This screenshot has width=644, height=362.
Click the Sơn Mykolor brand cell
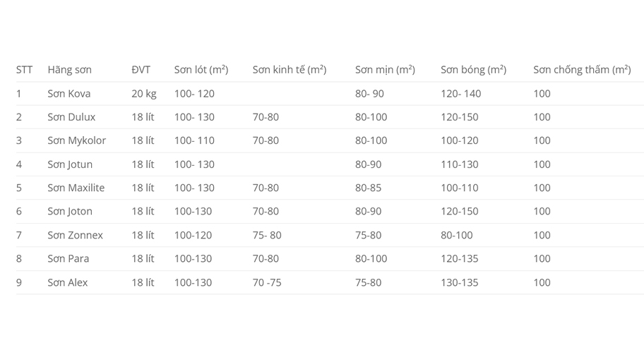(x=76, y=140)
